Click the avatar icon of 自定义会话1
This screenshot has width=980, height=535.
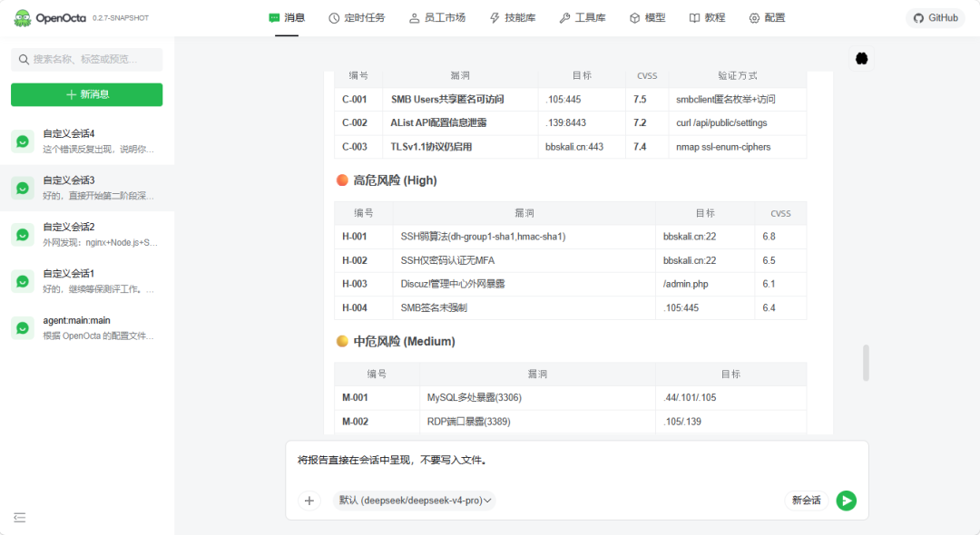click(23, 281)
